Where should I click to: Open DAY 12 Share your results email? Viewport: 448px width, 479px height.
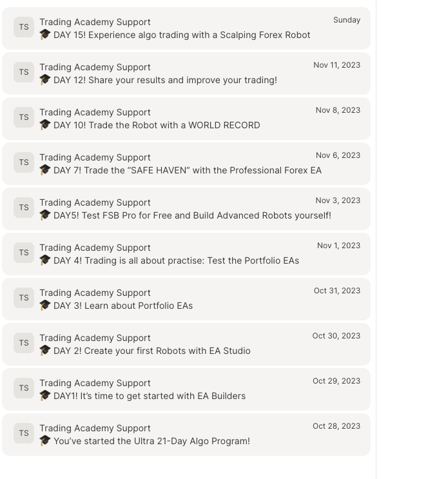186,73
